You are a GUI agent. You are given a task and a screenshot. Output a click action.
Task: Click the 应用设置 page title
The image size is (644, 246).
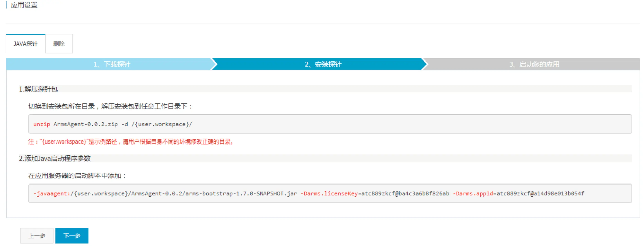coord(24,5)
